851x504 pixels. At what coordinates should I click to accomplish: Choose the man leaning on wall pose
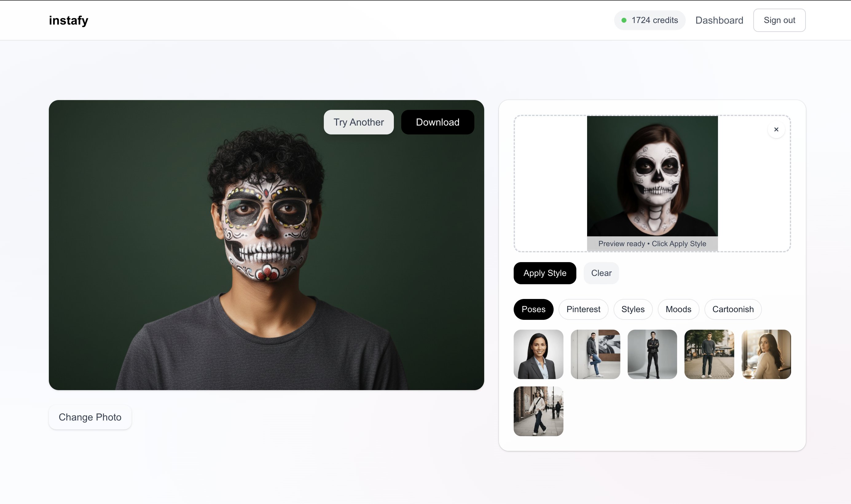[595, 354]
